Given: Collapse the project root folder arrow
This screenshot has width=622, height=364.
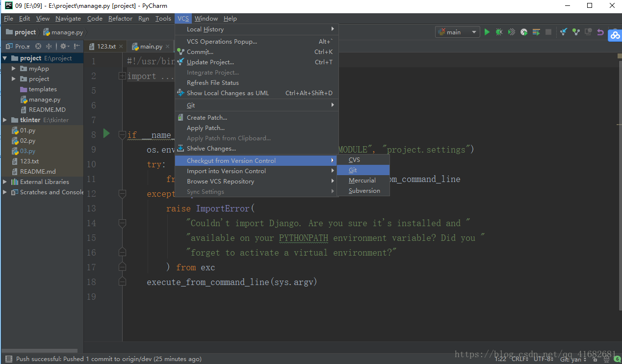Looking at the screenshot, I should [5, 58].
